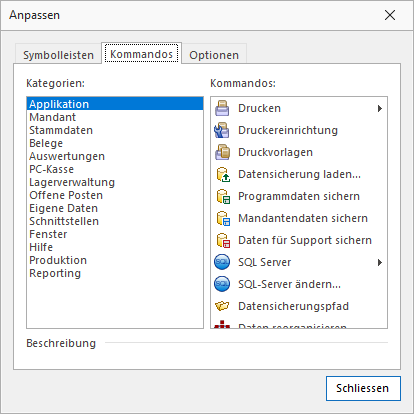Click the SQL-Server ändern icon
The width and height of the screenshot is (414, 414).
(222, 284)
